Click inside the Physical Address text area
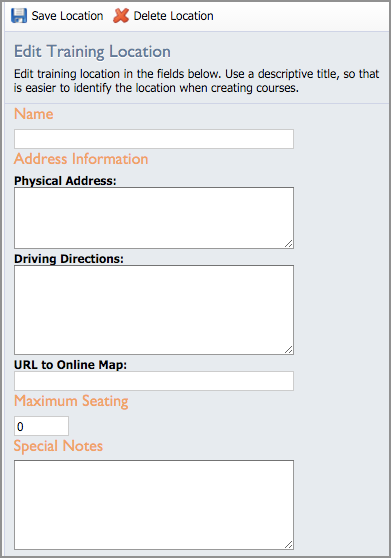Viewport: 391px width, 558px height. pyautogui.click(x=154, y=218)
